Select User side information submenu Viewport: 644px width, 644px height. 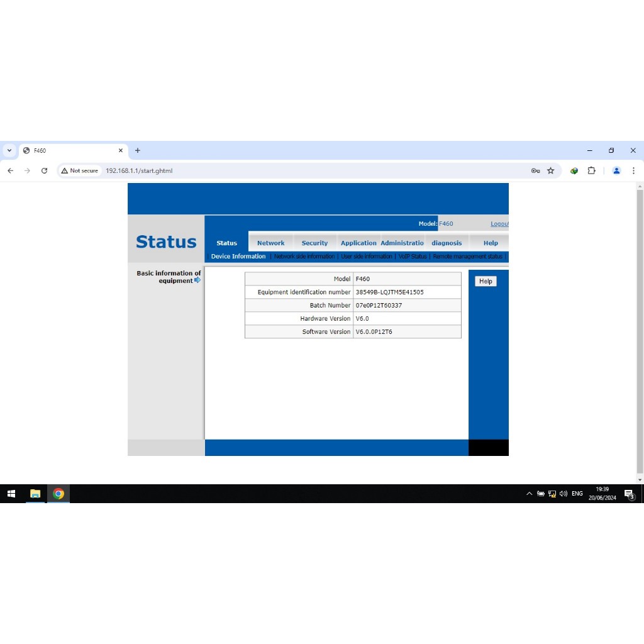(x=367, y=257)
